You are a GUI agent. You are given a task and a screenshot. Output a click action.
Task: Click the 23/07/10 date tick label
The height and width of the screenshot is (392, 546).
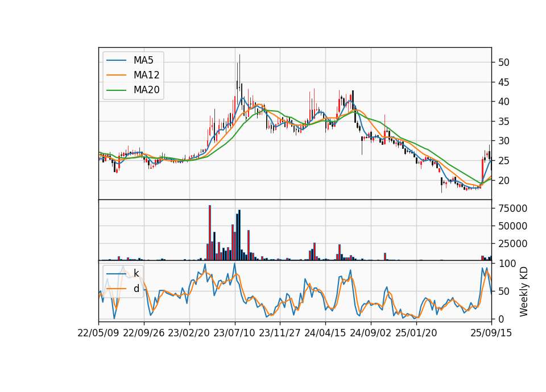pyautogui.click(x=234, y=333)
